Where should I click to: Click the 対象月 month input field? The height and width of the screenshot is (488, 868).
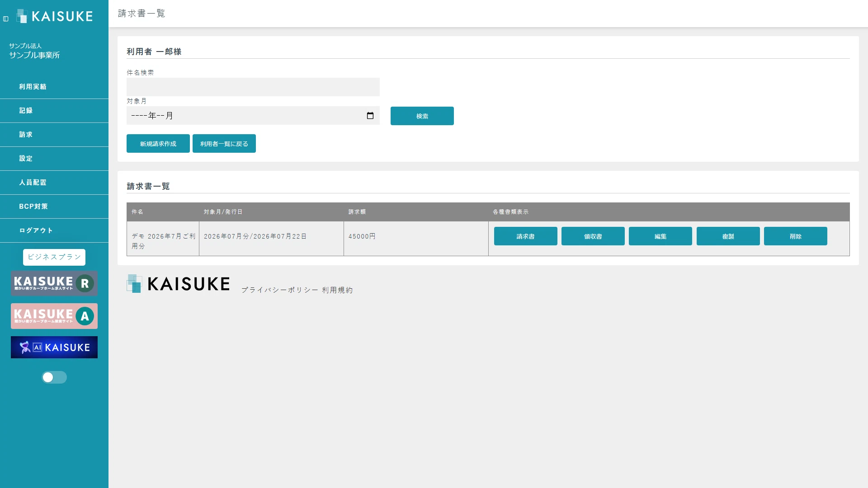(253, 116)
